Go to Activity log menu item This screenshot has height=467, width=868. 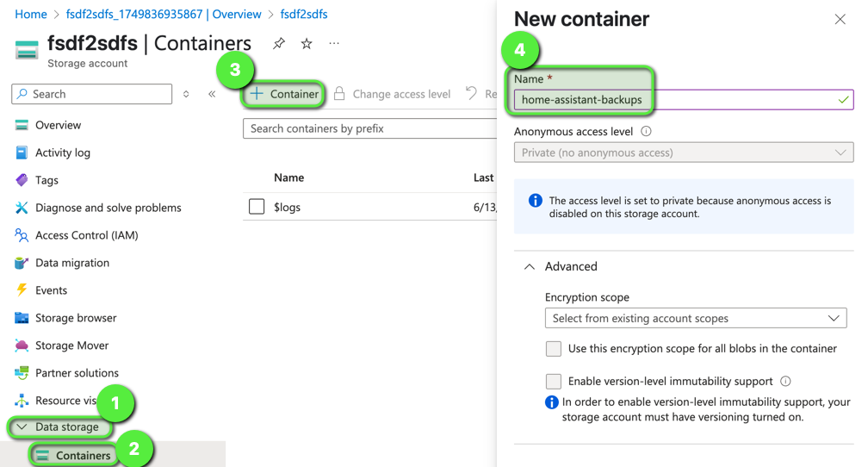[x=62, y=153]
